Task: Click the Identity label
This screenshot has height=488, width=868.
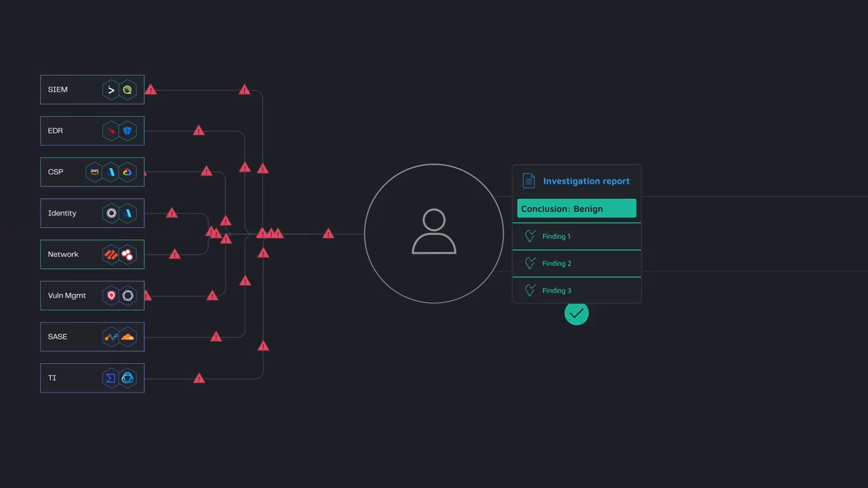Action: click(x=62, y=213)
